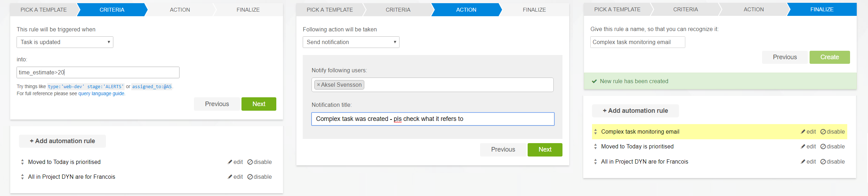868x196 pixels.
Task: Disable 'All in Project DYN' rule below the criteria form
Action: [x=259, y=177]
